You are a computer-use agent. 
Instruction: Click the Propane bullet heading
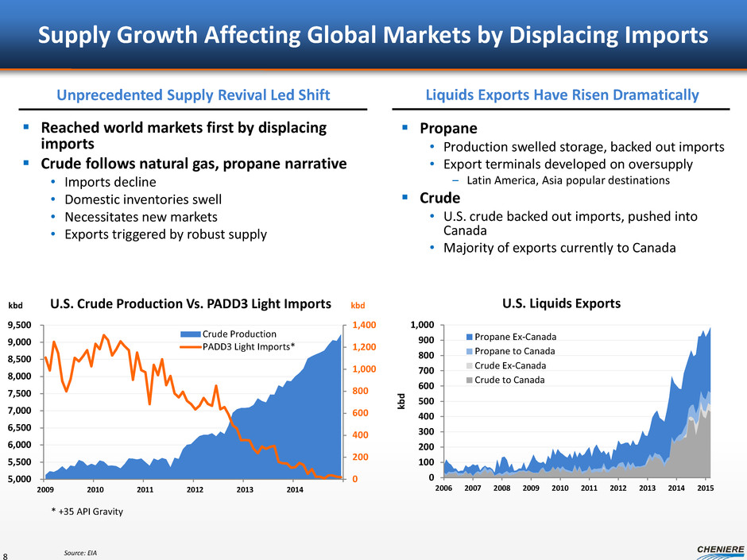click(448, 129)
